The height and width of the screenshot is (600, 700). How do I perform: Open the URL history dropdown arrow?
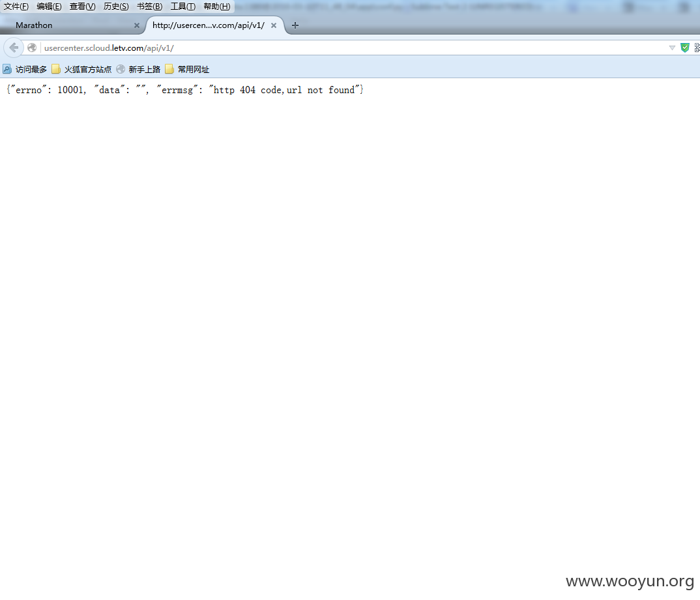pyautogui.click(x=672, y=48)
